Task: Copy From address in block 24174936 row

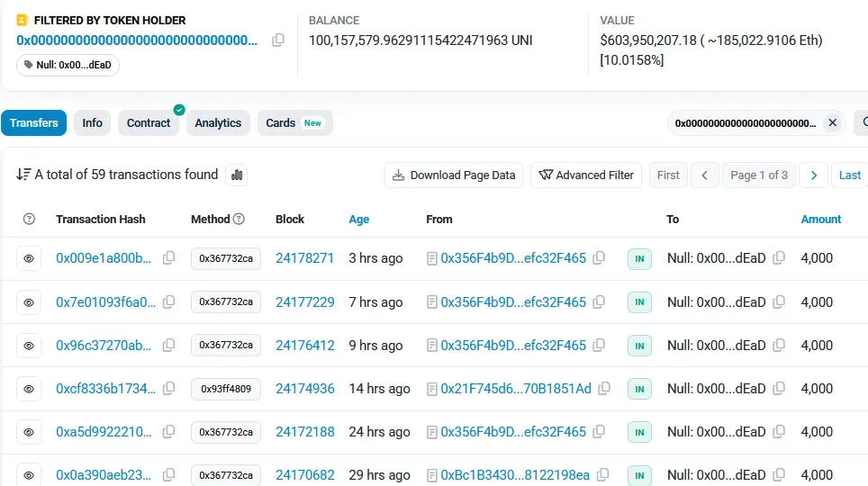Action: click(x=604, y=389)
